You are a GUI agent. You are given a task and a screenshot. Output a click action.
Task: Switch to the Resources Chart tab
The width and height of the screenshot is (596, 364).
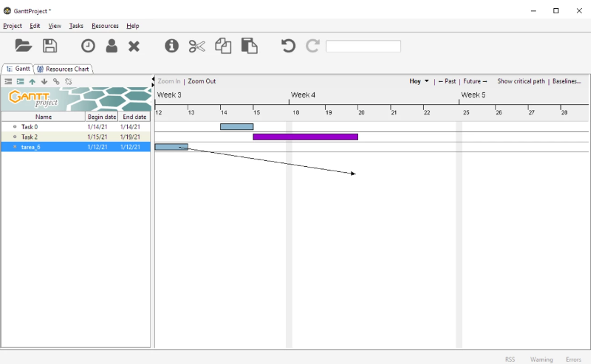coord(64,69)
